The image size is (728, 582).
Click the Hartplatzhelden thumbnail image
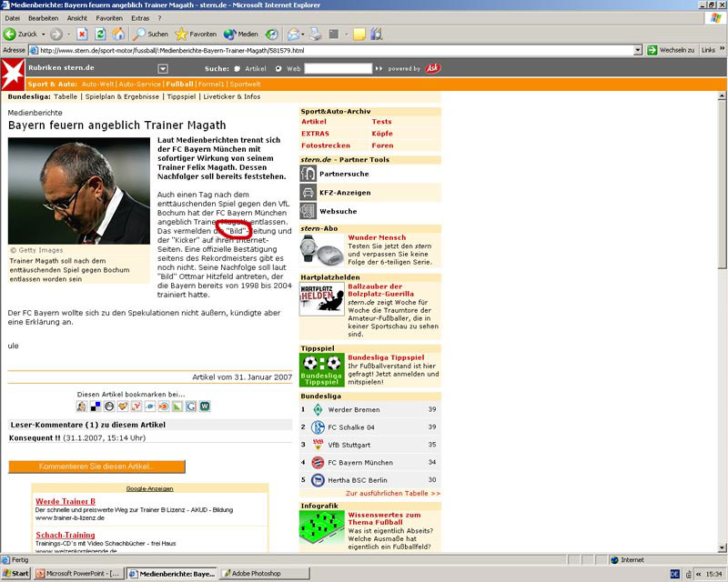coord(322,299)
